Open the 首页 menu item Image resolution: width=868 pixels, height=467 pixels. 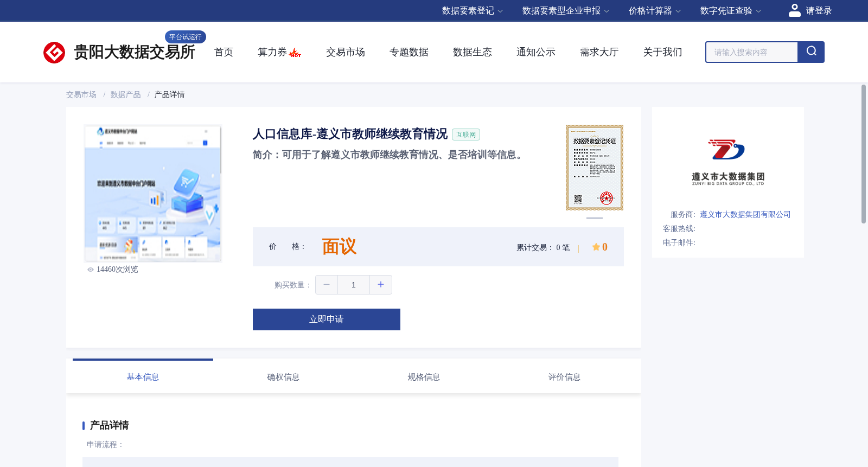224,52
